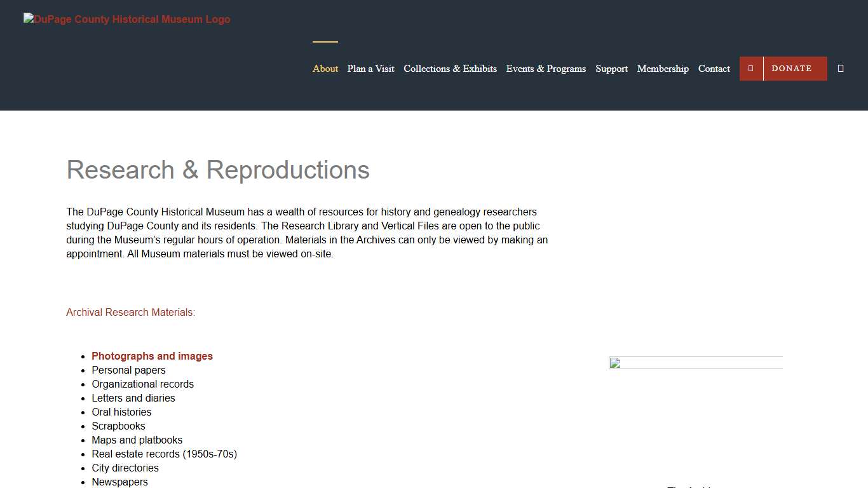Follow the Photographs and images link

pos(152,356)
